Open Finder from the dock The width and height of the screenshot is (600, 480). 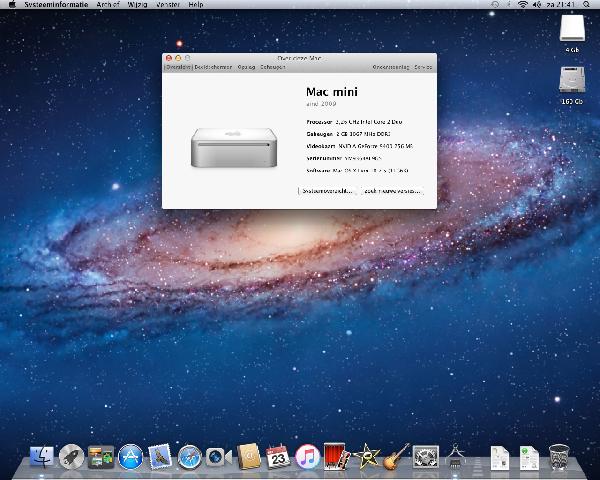tap(42, 456)
